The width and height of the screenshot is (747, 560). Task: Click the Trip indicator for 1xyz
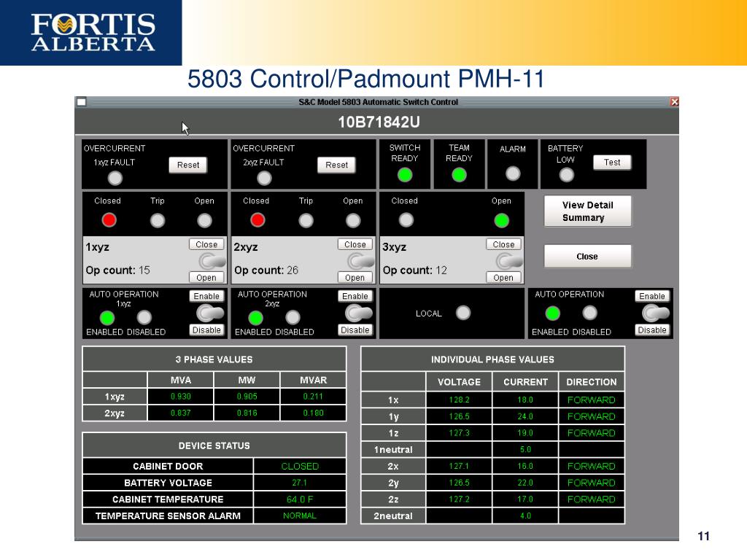(x=158, y=220)
